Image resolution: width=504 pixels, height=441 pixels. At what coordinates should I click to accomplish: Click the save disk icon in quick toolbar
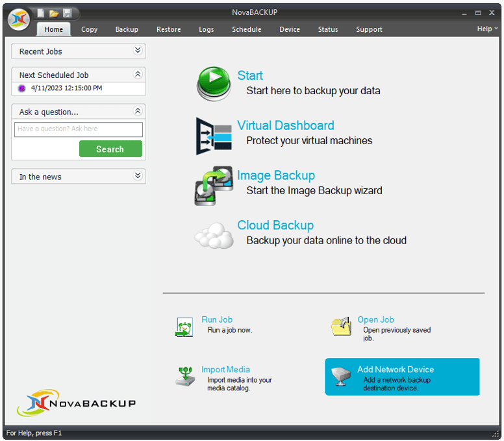[67, 13]
